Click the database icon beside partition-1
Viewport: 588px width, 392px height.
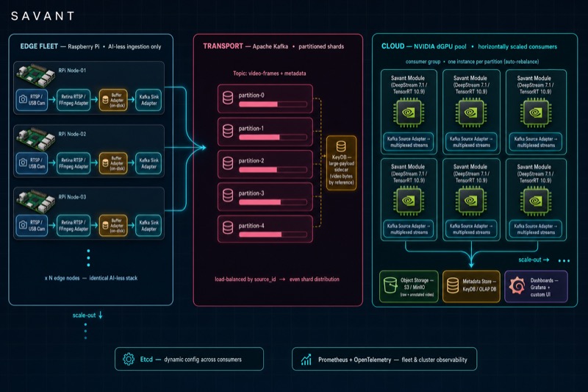click(x=228, y=132)
